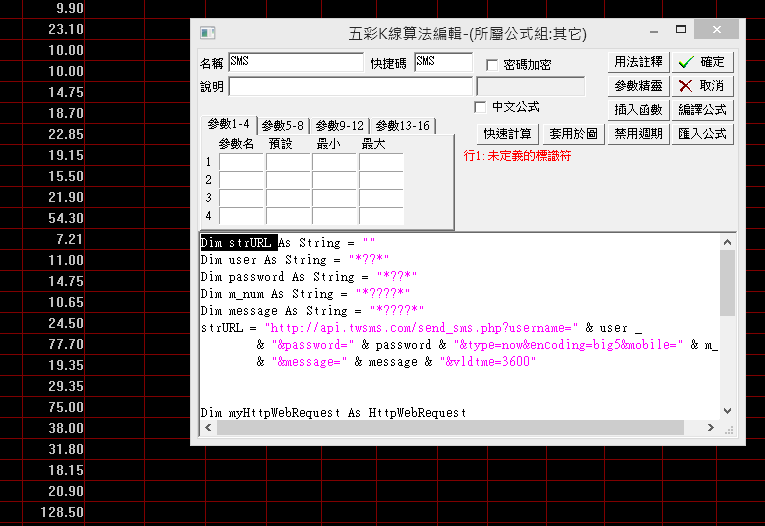Image resolution: width=765 pixels, height=526 pixels.
Task: Click the 套用於圖 apply to chart button
Action: click(573, 134)
